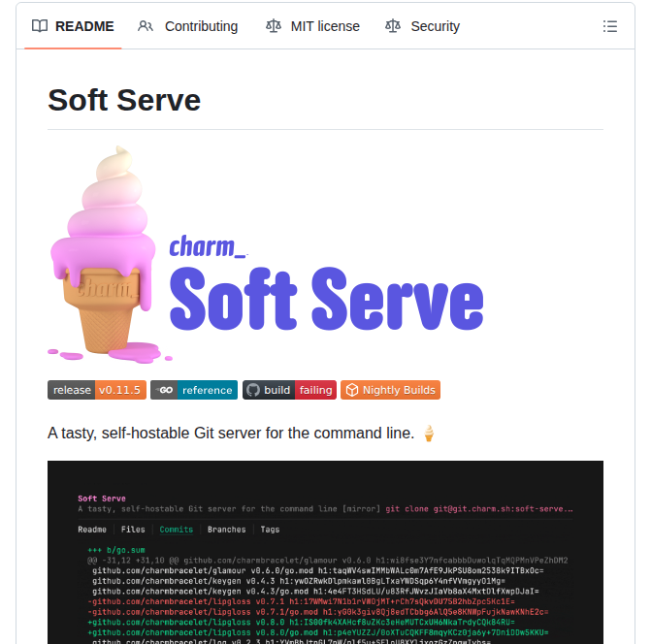Open the MIT license tab
The height and width of the screenshot is (644, 651).
312,26
